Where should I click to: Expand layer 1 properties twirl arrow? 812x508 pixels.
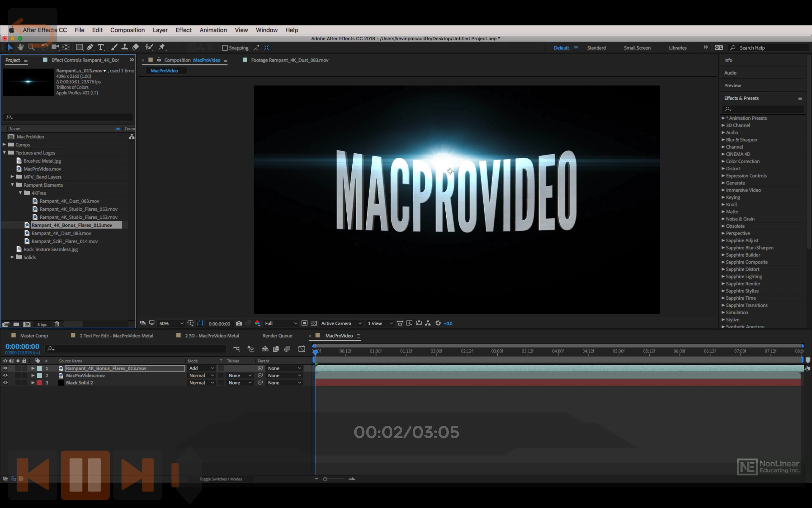[33, 368]
